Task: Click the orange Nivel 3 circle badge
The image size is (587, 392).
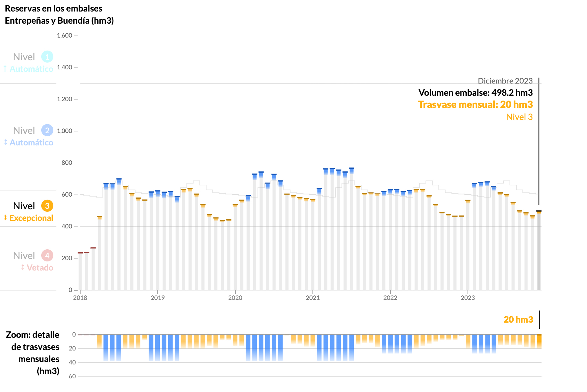Action: (47, 206)
